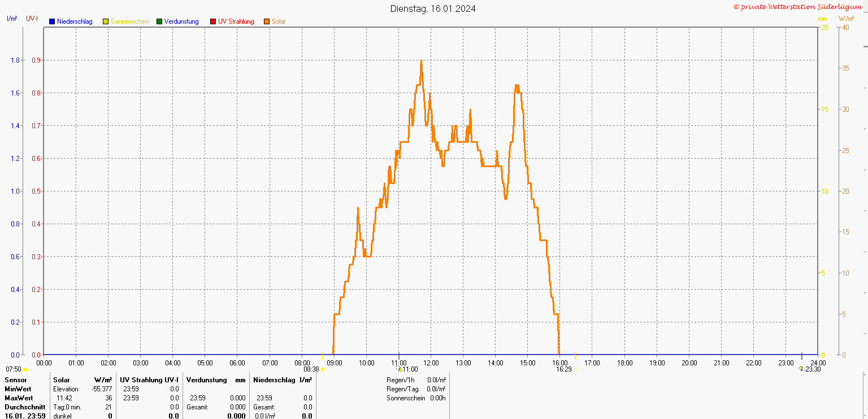Click the yellow Sonnenschein legend square
868x419 pixels.
[106, 21]
